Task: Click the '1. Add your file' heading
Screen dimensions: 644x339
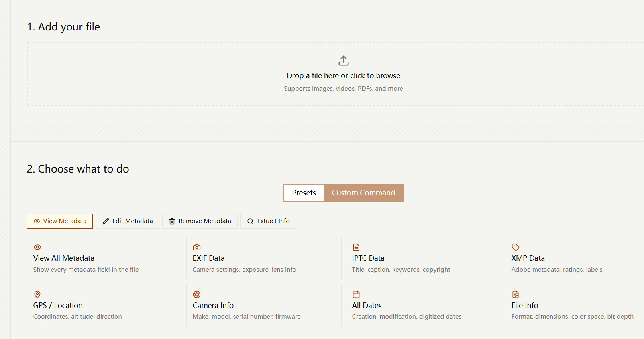Action: point(63,27)
